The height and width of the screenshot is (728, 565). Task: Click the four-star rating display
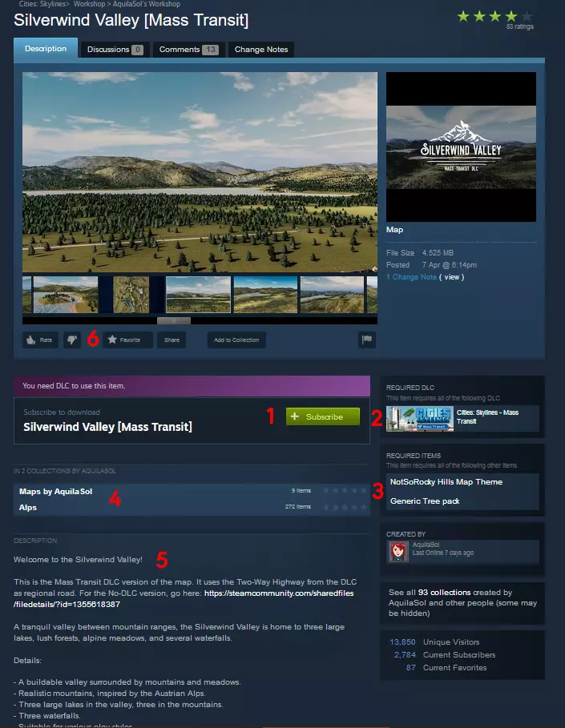(x=495, y=17)
